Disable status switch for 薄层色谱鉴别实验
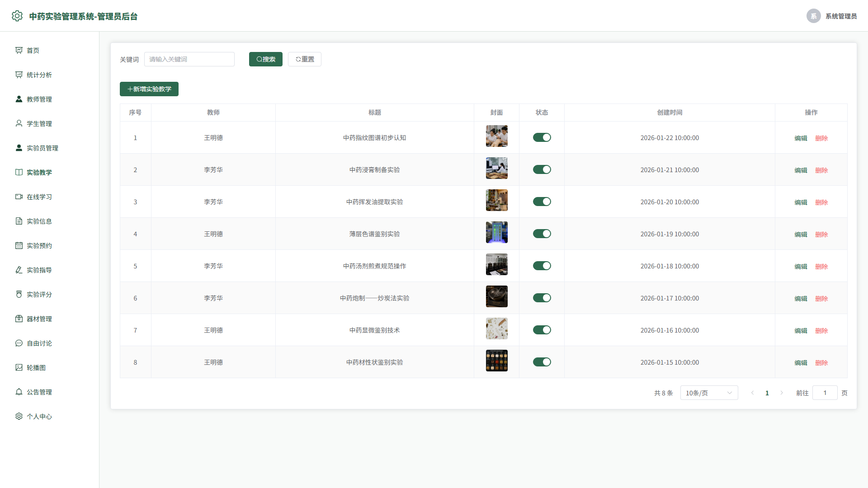The width and height of the screenshot is (868, 488). (542, 234)
